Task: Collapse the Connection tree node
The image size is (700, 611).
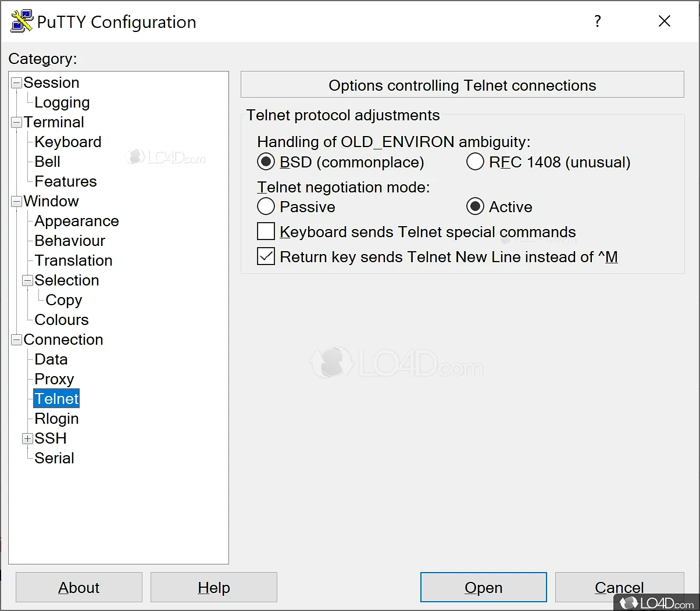Action: tap(16, 340)
